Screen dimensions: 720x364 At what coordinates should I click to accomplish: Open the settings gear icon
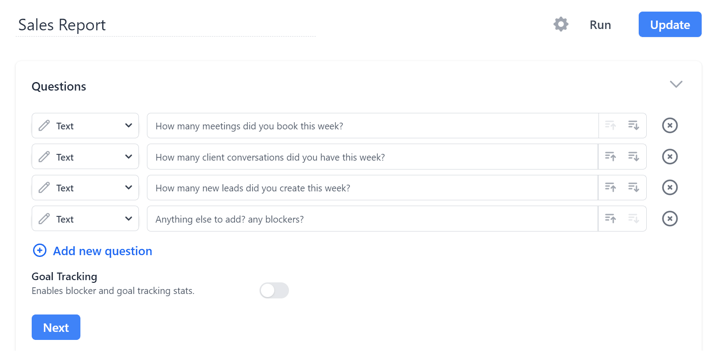[560, 24]
